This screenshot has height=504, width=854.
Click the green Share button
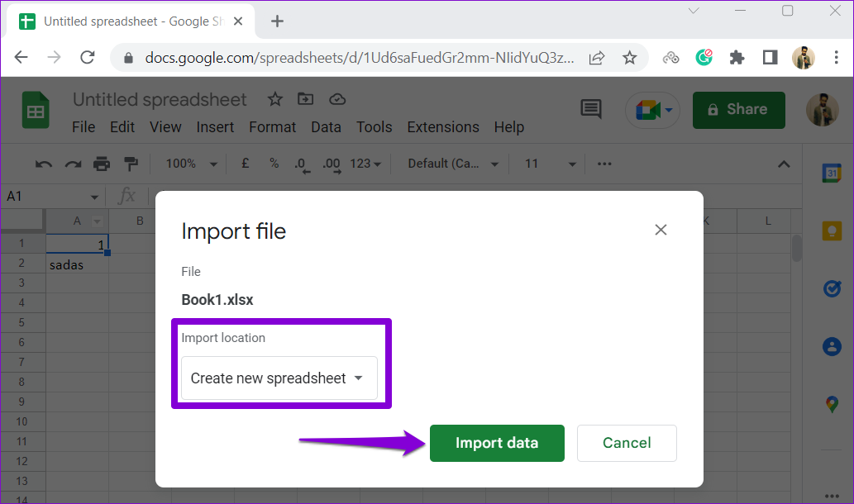click(x=738, y=110)
